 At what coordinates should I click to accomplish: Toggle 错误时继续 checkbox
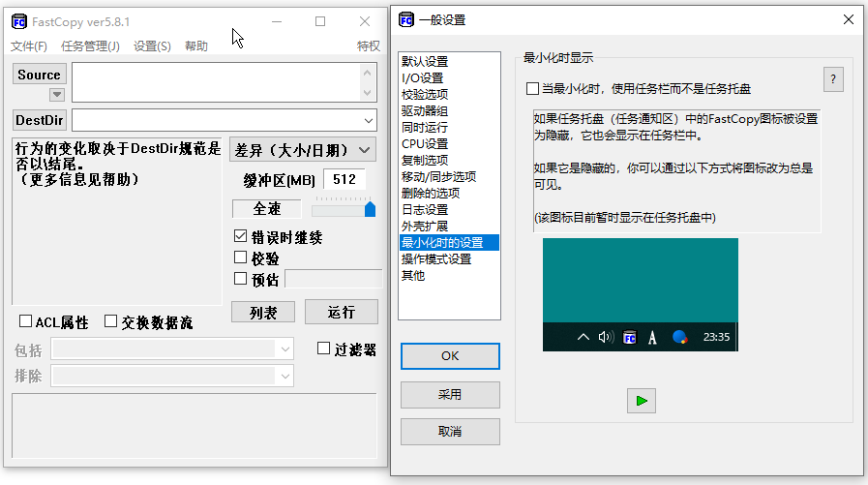click(240, 236)
